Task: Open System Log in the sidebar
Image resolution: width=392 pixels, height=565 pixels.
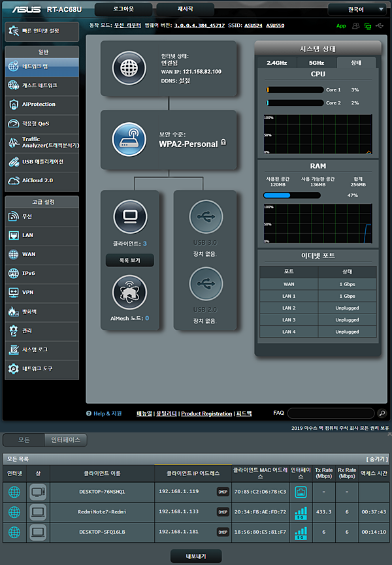Action: click(x=42, y=350)
